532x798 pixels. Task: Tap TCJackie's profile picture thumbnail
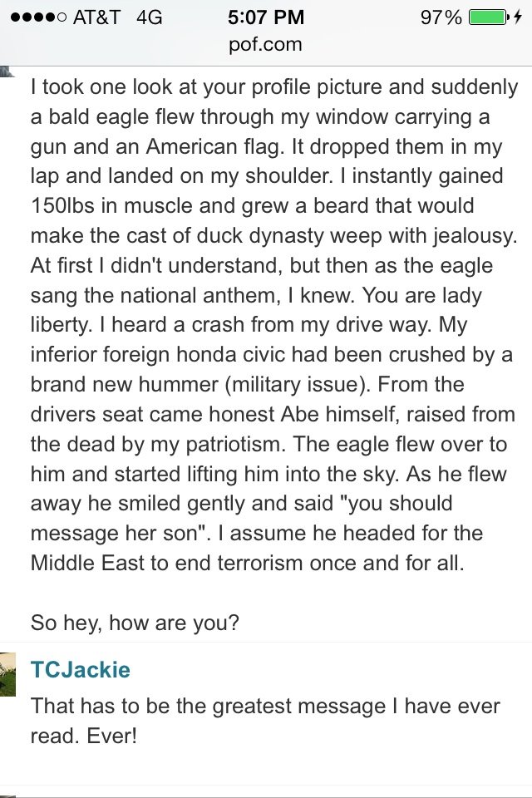[8, 670]
